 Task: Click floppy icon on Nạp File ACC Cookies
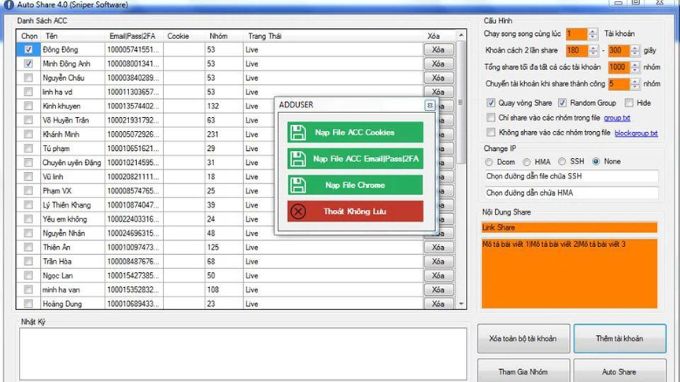pos(298,132)
